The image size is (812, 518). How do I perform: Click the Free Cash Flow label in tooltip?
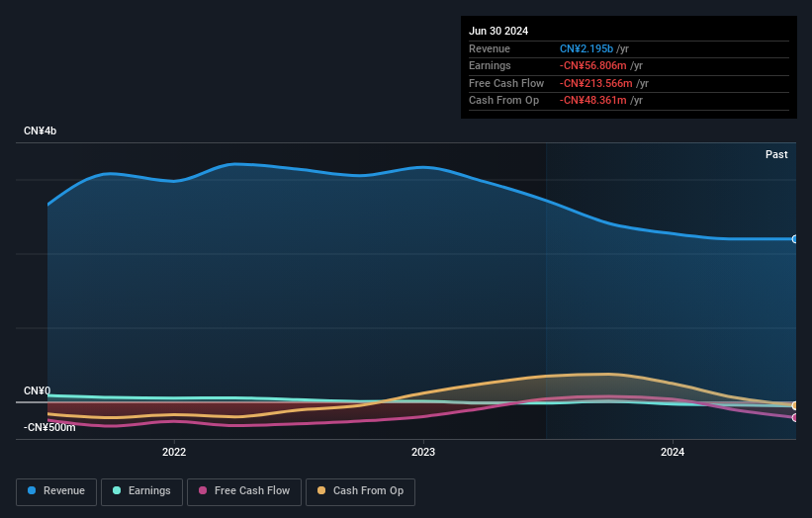[x=506, y=83]
